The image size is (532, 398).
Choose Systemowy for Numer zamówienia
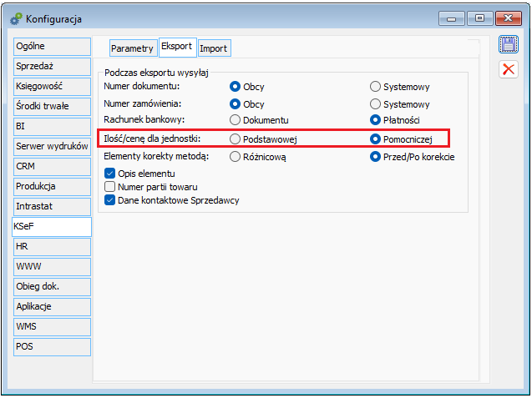click(x=376, y=104)
